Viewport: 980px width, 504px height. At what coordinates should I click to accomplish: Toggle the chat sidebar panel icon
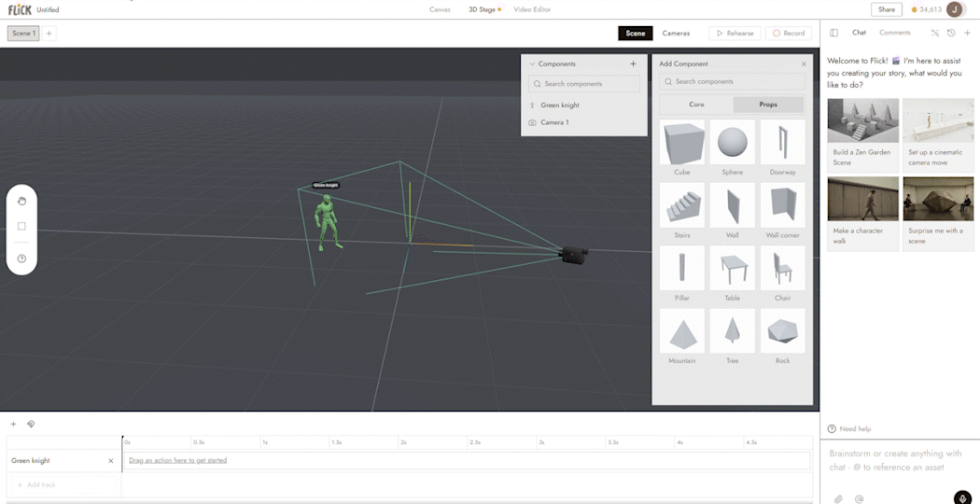(833, 33)
